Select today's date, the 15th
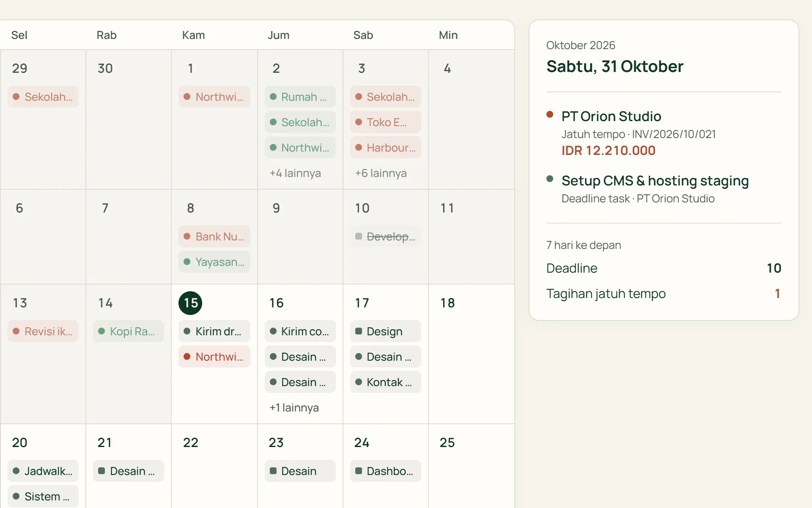 click(x=190, y=303)
